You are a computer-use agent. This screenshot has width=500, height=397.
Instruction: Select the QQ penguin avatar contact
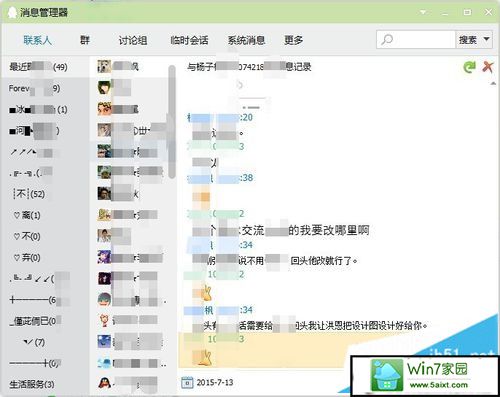pyautogui.click(x=104, y=382)
